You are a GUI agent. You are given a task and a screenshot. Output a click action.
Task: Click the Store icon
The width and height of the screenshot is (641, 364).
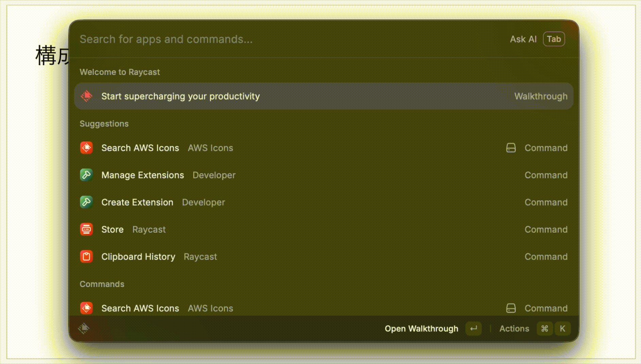pyautogui.click(x=86, y=230)
